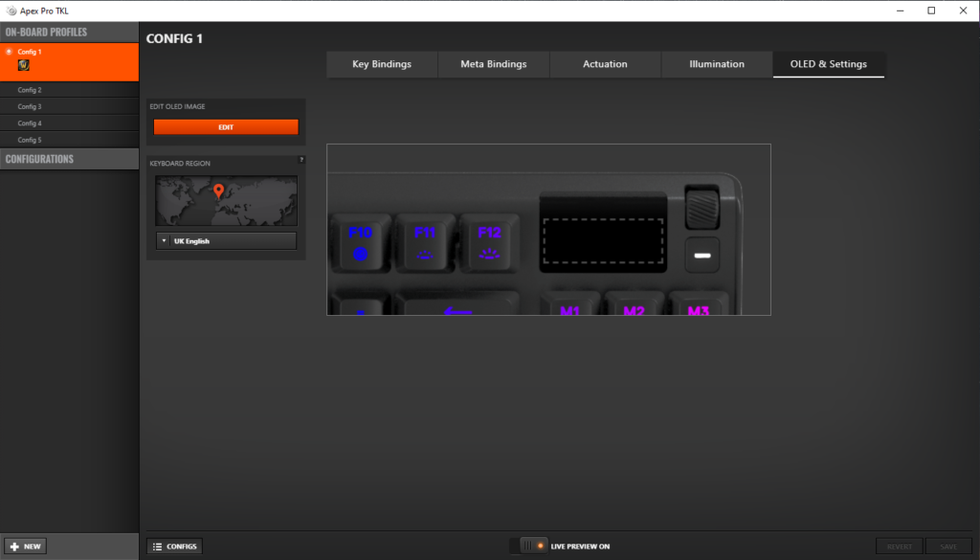Select Config 1 on-board profile

69,62
